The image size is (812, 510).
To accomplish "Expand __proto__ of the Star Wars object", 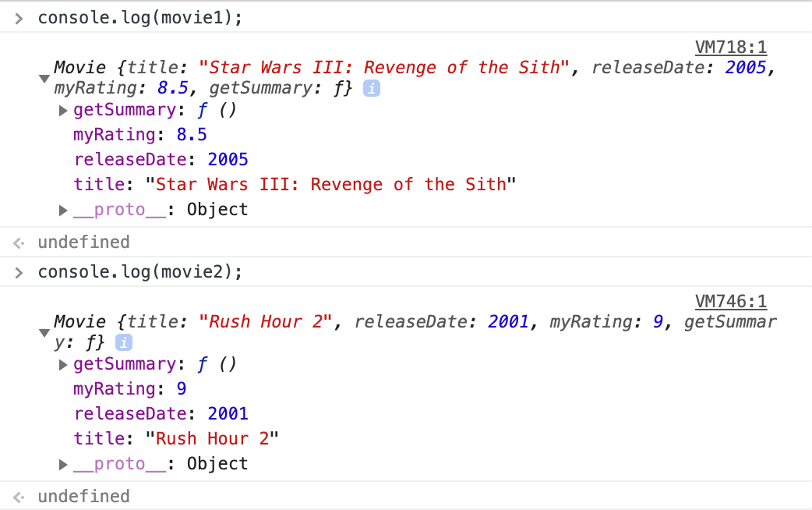I will (x=63, y=211).
